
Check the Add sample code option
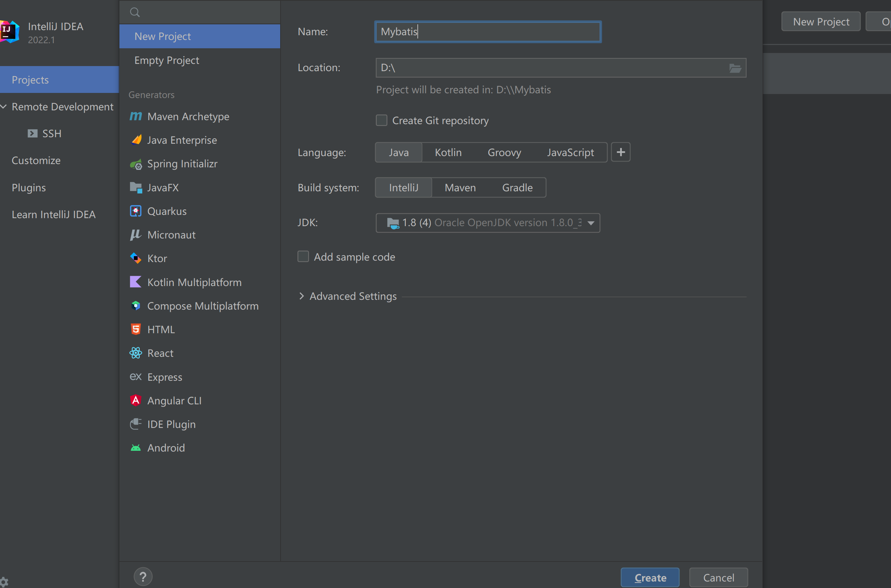[x=303, y=257]
